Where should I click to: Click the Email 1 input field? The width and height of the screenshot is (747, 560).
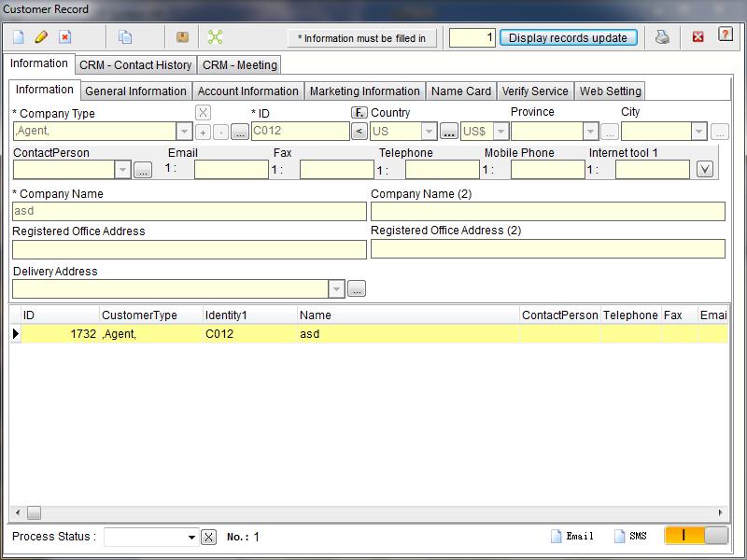click(231, 170)
